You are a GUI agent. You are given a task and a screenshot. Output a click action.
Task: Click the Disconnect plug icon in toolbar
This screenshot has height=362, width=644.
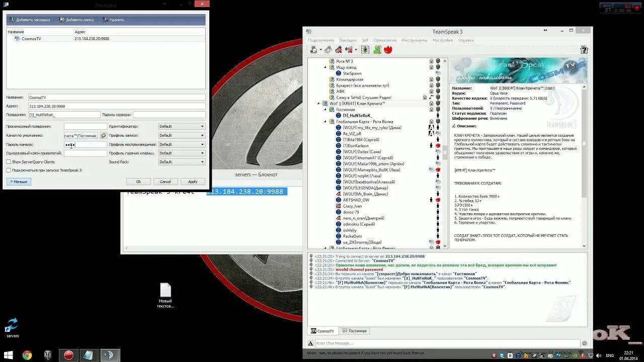coord(328,49)
